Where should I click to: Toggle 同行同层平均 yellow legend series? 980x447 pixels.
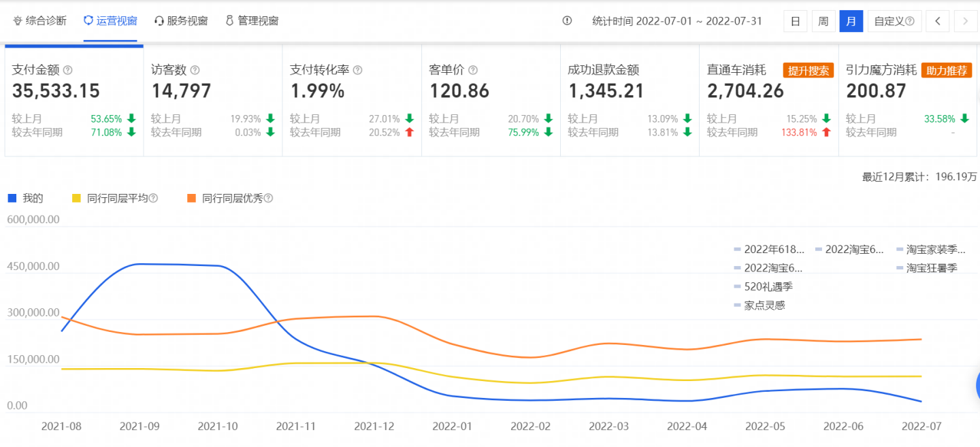(114, 198)
